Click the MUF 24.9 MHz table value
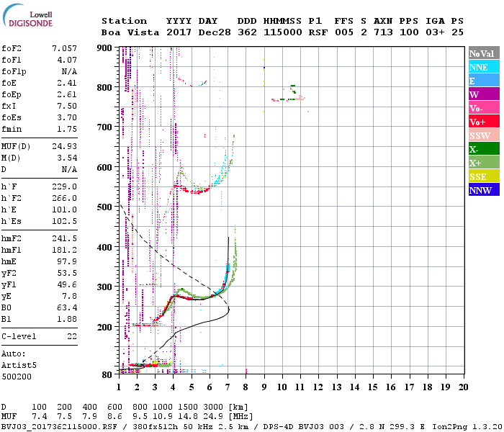Image resolution: width=504 pixels, height=432 pixels. tap(213, 416)
